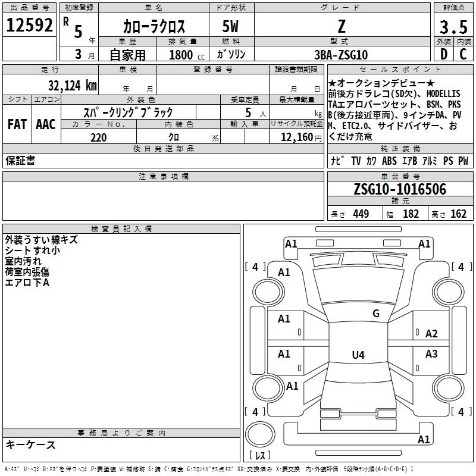Click the grade value Z
The width and height of the screenshot is (476, 476).
[x=342, y=26]
